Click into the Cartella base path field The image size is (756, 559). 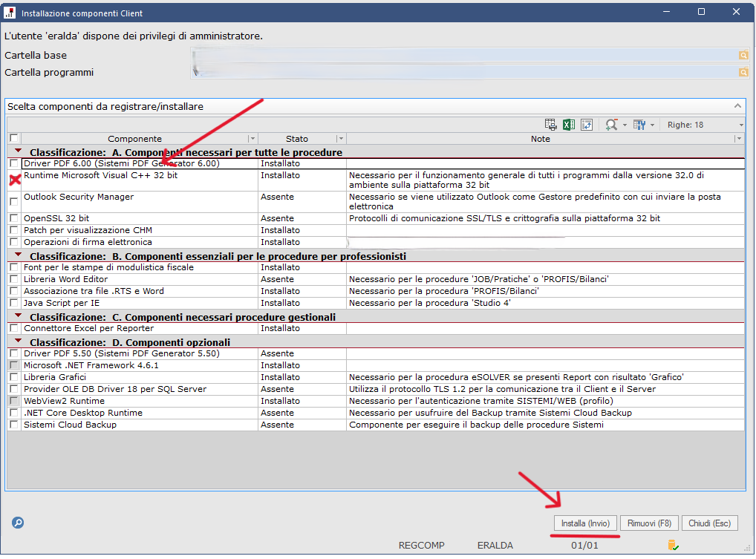point(464,56)
